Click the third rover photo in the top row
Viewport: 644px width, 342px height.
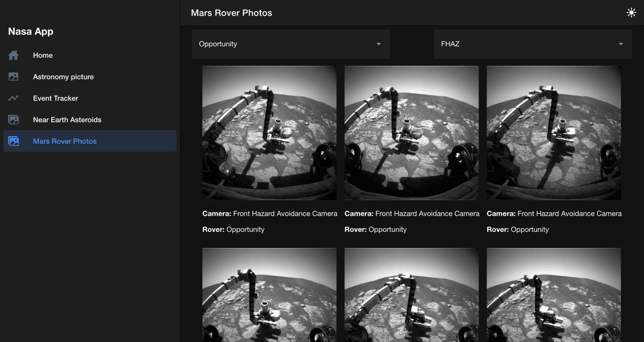click(554, 133)
